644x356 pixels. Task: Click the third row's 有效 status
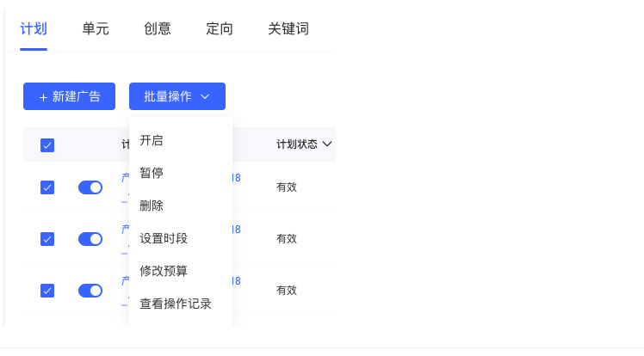click(x=287, y=291)
